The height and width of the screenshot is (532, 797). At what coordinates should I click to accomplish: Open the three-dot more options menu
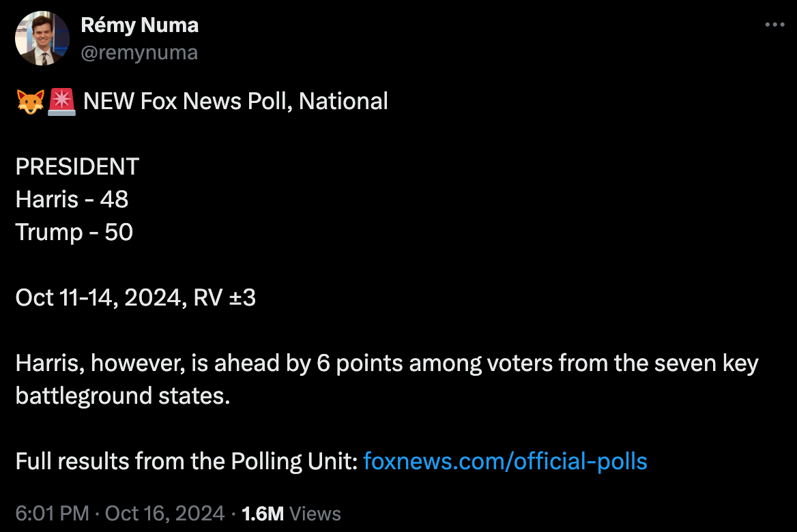pos(774,25)
